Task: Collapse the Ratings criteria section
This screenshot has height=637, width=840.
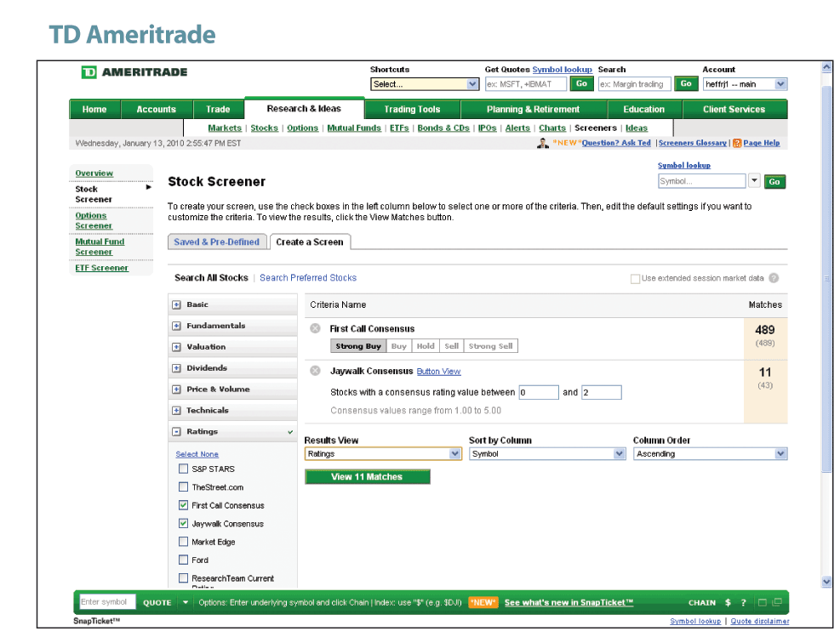Action: coord(176,431)
